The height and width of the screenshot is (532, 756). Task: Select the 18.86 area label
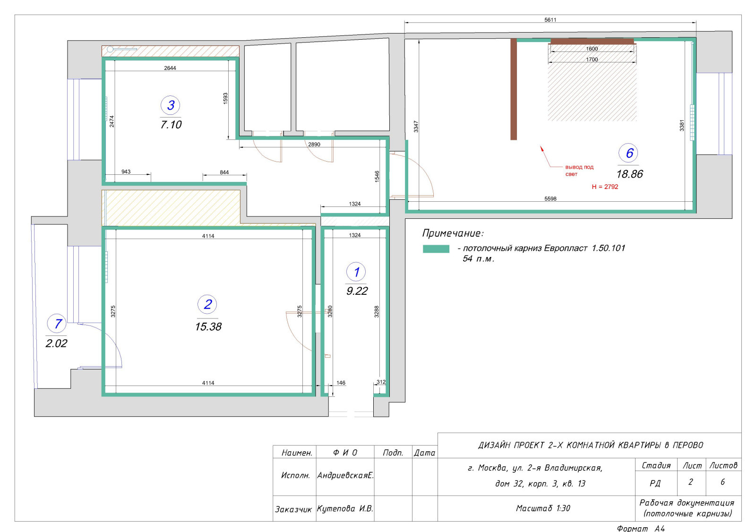(629, 174)
